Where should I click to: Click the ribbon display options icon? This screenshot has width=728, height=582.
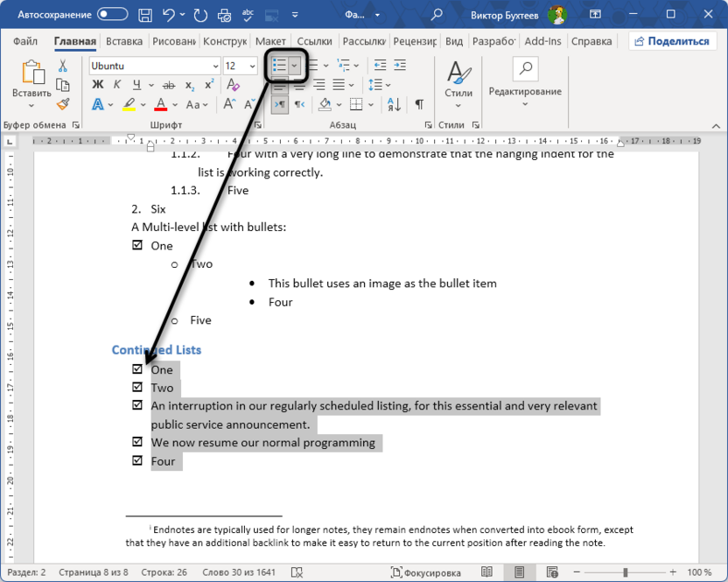click(x=595, y=14)
